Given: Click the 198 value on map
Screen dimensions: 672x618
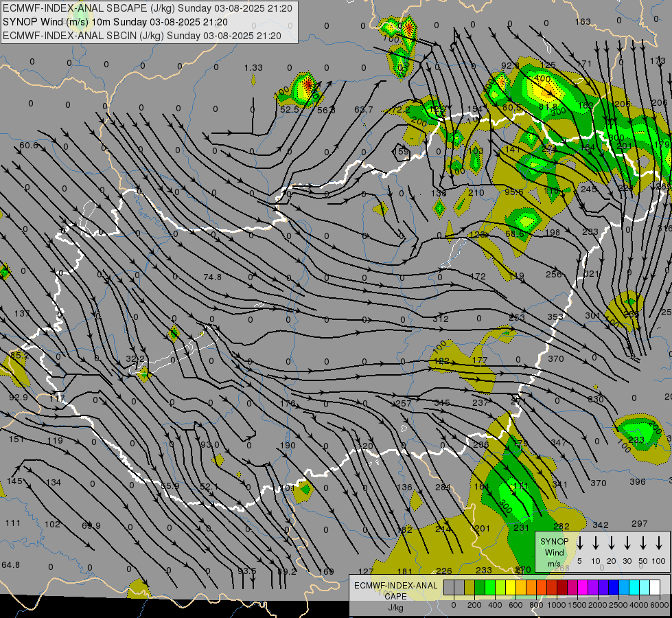Looking at the screenshot, I should (x=553, y=233).
